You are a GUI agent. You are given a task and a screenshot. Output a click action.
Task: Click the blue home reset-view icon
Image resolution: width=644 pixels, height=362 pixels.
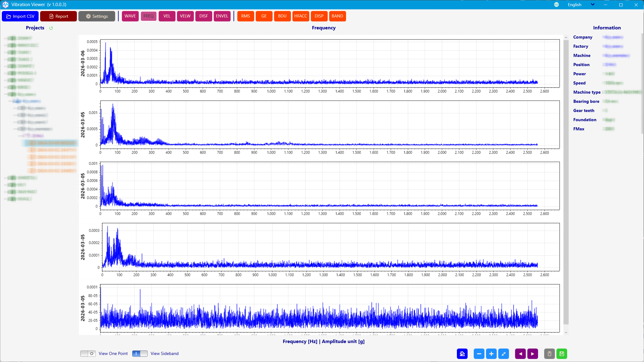(462, 354)
